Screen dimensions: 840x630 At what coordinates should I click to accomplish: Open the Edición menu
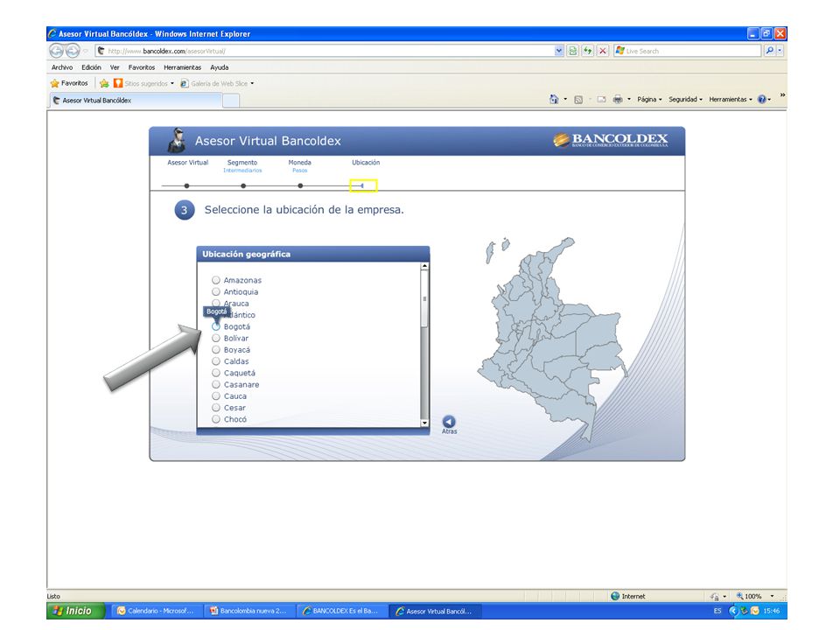pyautogui.click(x=91, y=67)
